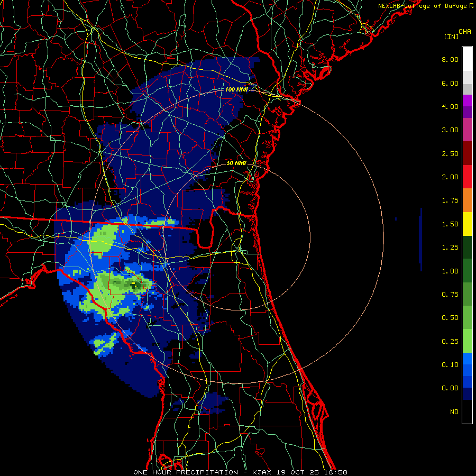This screenshot has height=476, width=476.
Task: Click the yellow peak-rainfall pixel on the map
Action: pos(133,283)
